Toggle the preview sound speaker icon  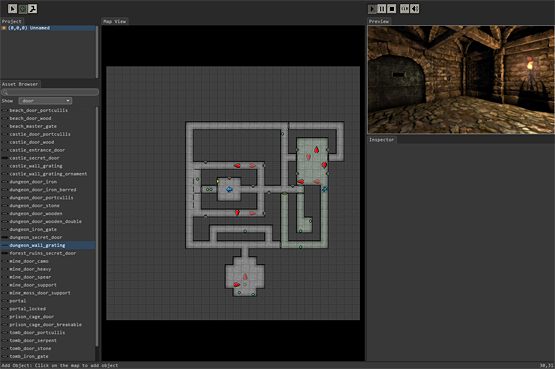coord(414,8)
